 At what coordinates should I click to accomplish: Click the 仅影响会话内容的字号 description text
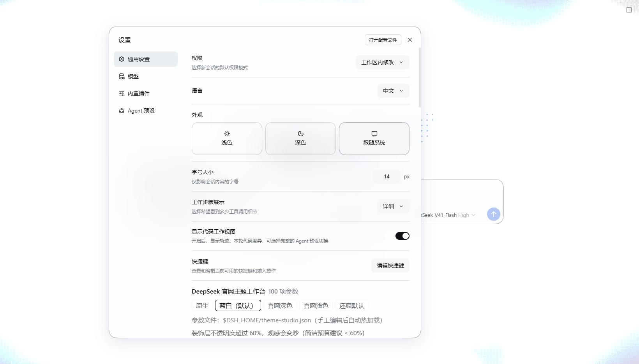point(215,182)
